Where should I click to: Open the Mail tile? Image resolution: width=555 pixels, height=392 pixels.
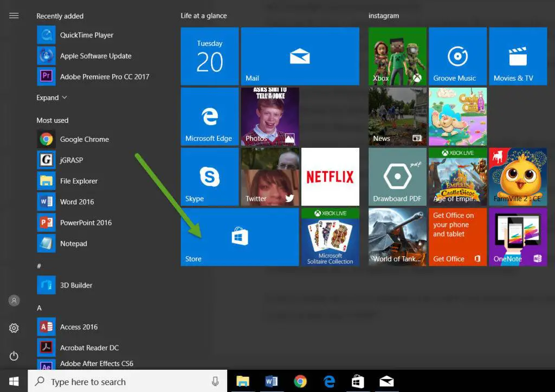(300, 56)
